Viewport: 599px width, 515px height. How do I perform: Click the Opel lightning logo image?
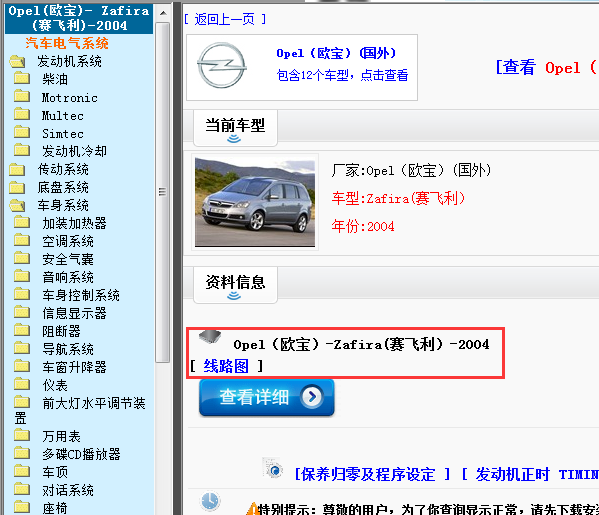222,65
